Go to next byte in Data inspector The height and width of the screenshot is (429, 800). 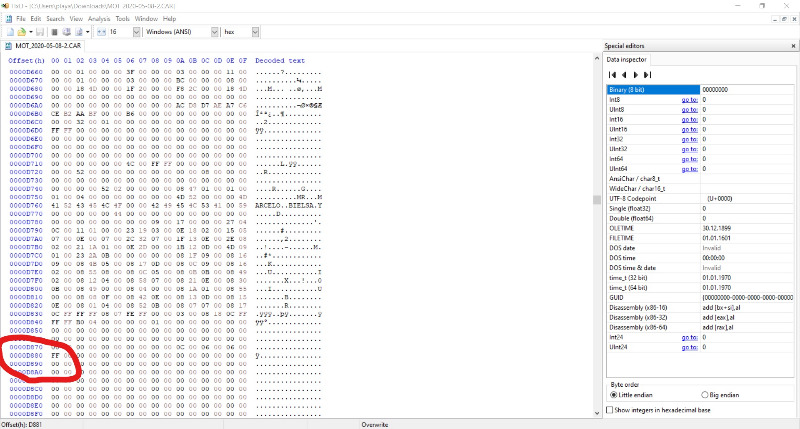click(636, 75)
